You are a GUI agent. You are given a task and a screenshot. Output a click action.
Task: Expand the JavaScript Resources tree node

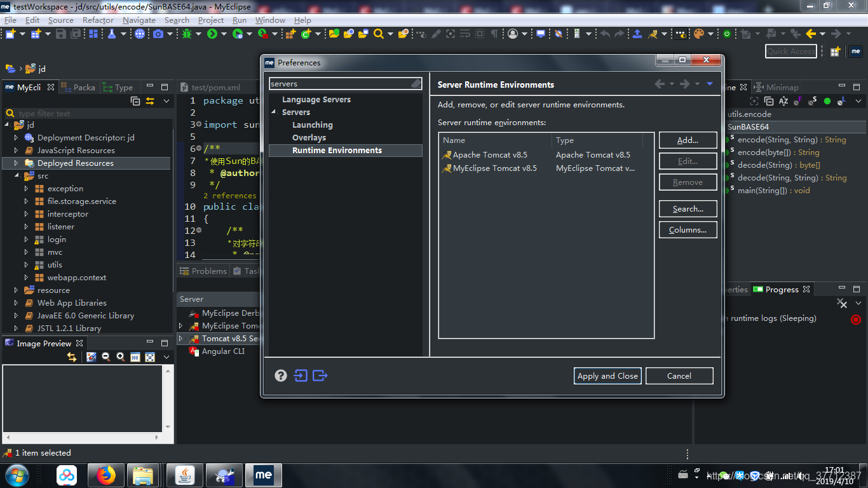[17, 151]
